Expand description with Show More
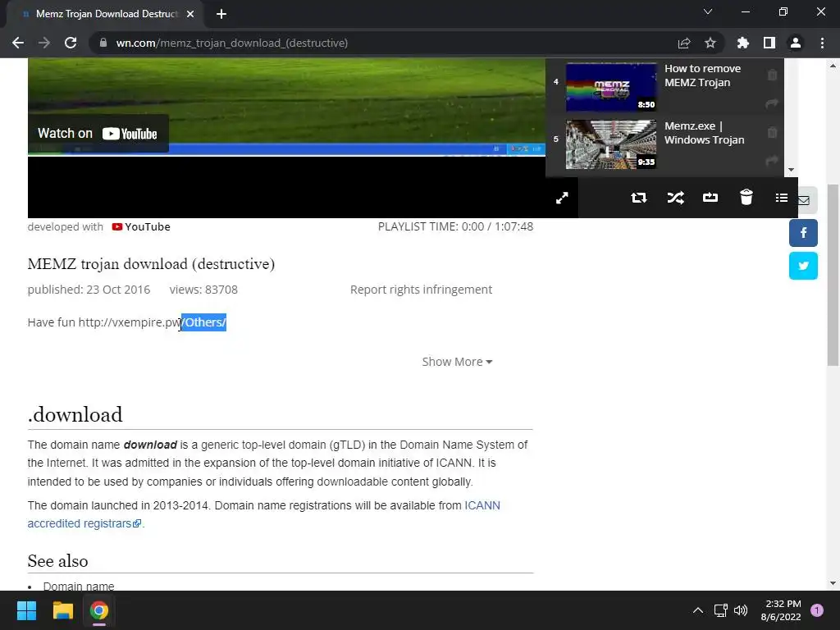Screen dimensions: 840x630 (x=457, y=362)
